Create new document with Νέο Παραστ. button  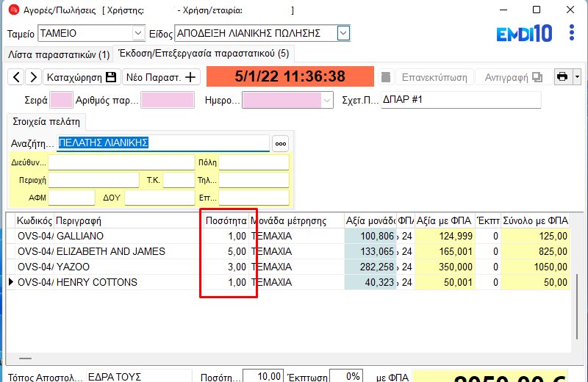pyautogui.click(x=161, y=77)
